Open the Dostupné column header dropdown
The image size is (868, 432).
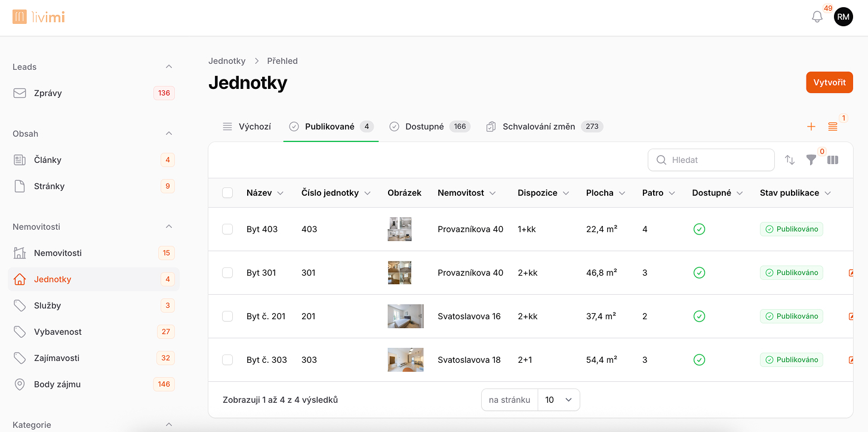pyautogui.click(x=740, y=193)
